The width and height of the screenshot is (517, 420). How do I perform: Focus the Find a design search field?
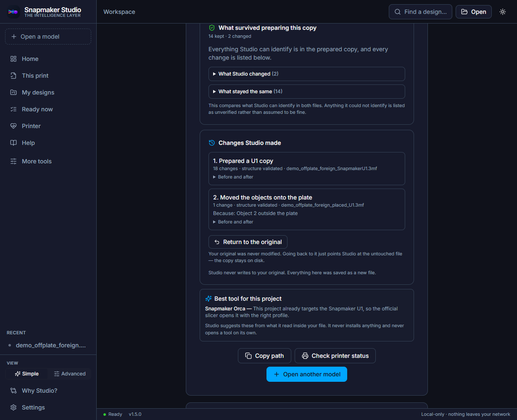(420, 12)
